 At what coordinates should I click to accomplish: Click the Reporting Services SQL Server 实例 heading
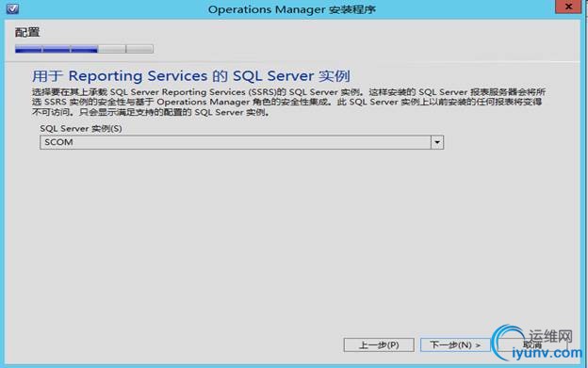tap(191, 76)
